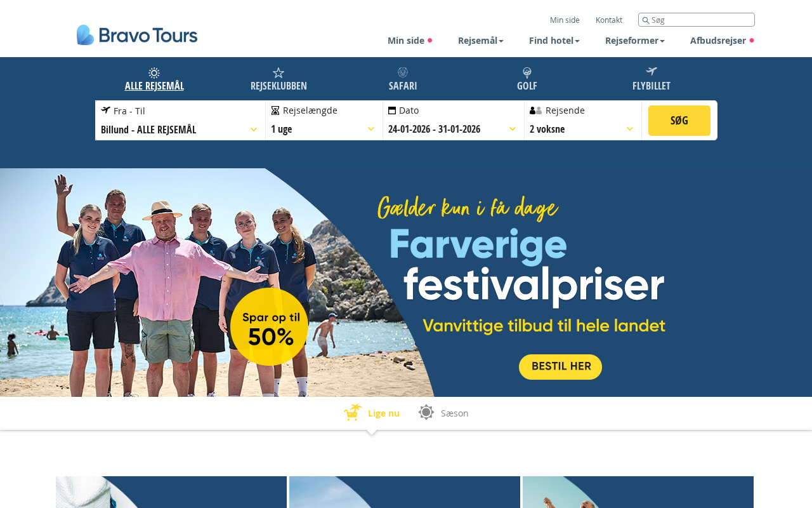Expand the Rejseformer menu

pos(635,41)
